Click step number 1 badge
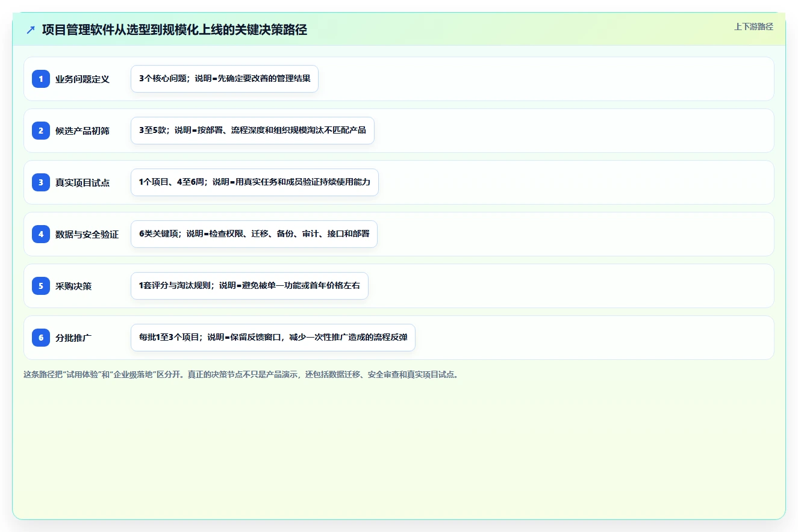798x532 pixels. (41, 79)
